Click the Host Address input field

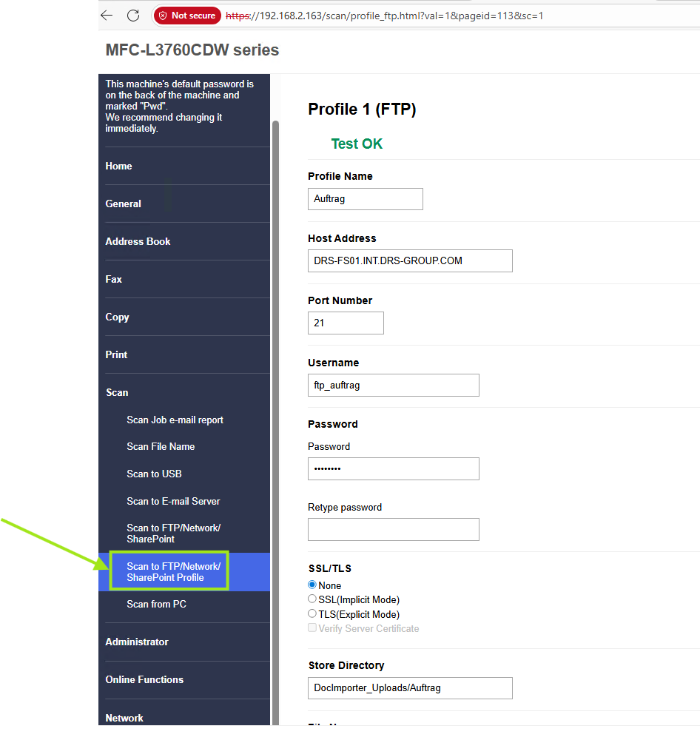coord(410,260)
